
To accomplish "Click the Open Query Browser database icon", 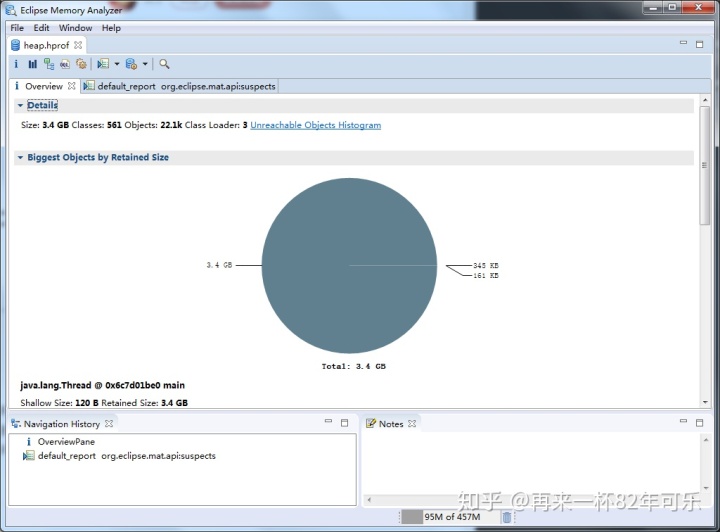I will coord(131,64).
